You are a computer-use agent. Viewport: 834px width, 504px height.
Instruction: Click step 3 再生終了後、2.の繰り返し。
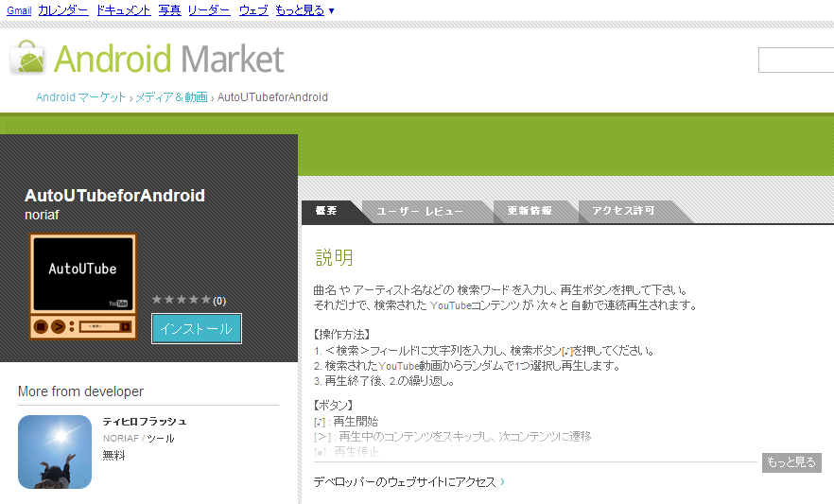click(x=384, y=381)
